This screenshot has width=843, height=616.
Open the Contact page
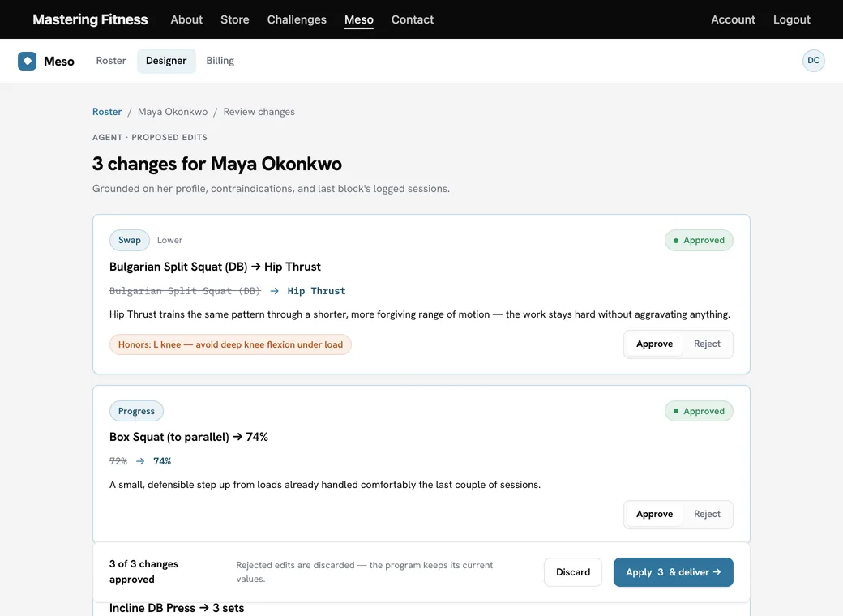point(413,19)
